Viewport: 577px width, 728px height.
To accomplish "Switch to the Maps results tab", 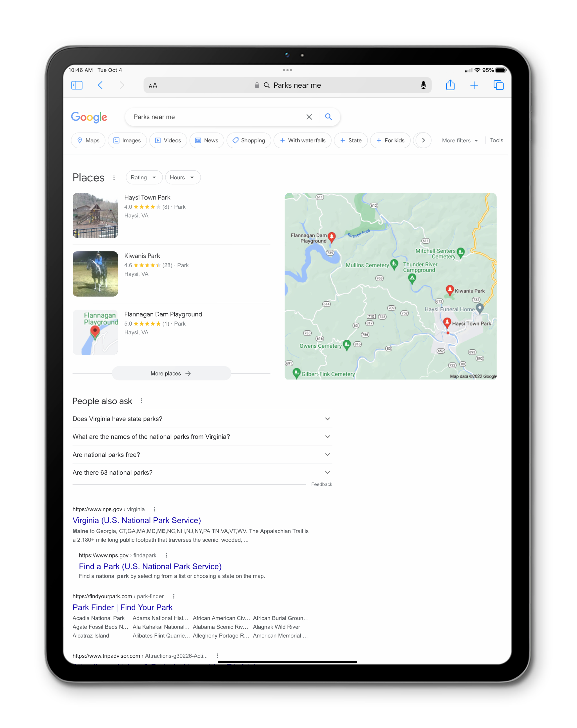I will pos(88,140).
